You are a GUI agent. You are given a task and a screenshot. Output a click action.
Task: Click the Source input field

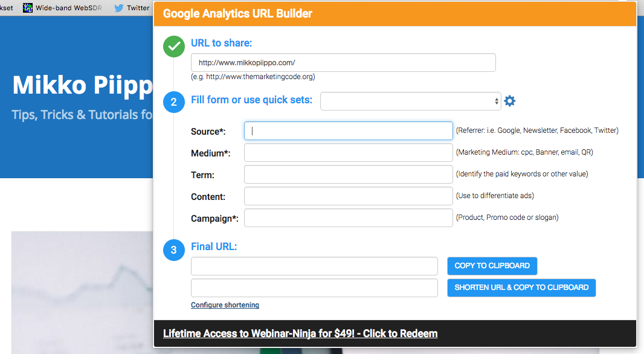pos(349,130)
